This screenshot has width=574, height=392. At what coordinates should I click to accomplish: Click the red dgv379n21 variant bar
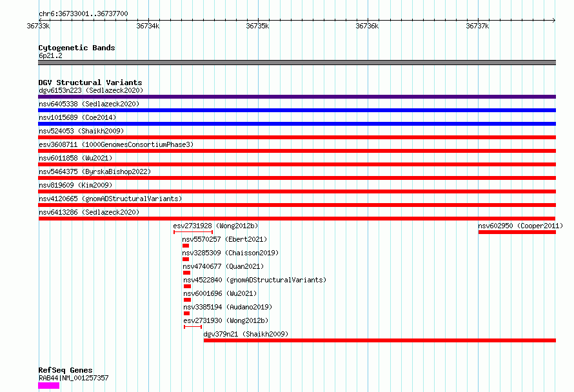click(x=380, y=340)
